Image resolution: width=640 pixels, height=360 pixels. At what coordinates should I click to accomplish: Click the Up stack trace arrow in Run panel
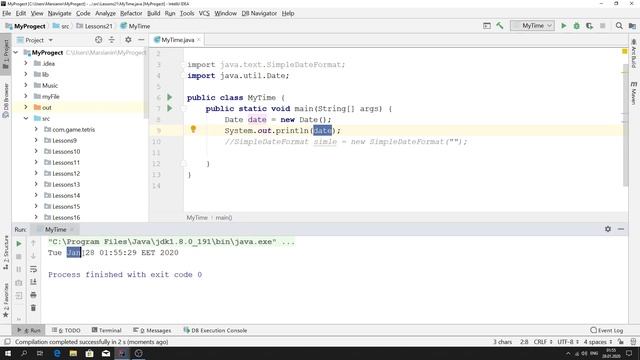(33, 243)
